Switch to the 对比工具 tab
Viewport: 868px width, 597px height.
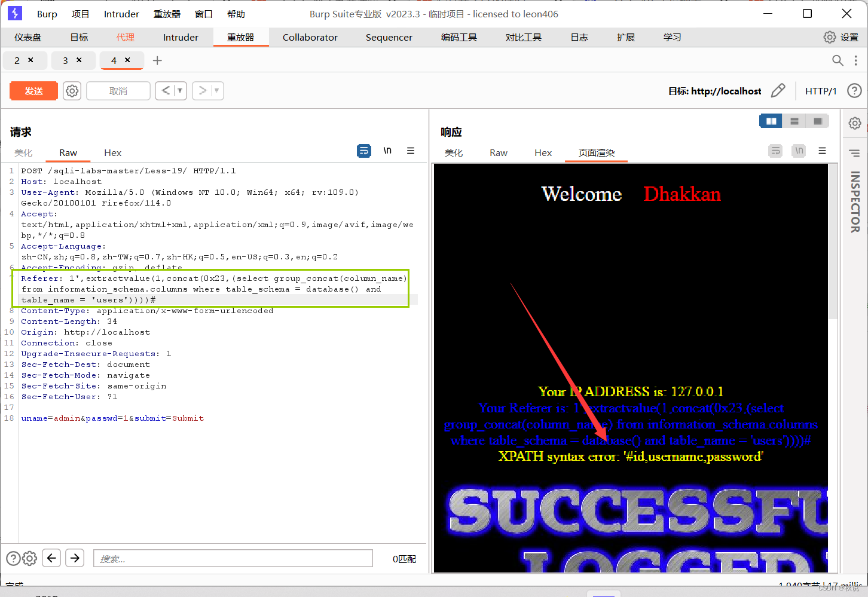(524, 37)
